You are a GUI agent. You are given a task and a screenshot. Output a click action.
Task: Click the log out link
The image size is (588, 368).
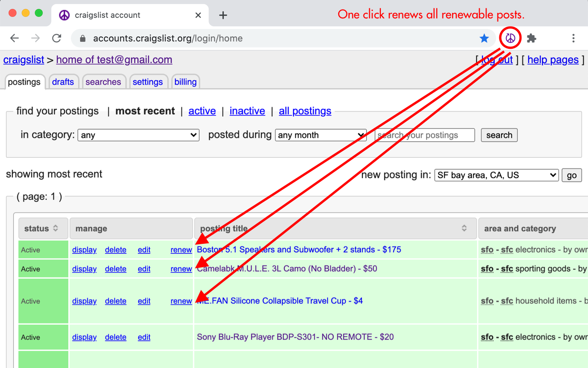pyautogui.click(x=497, y=60)
